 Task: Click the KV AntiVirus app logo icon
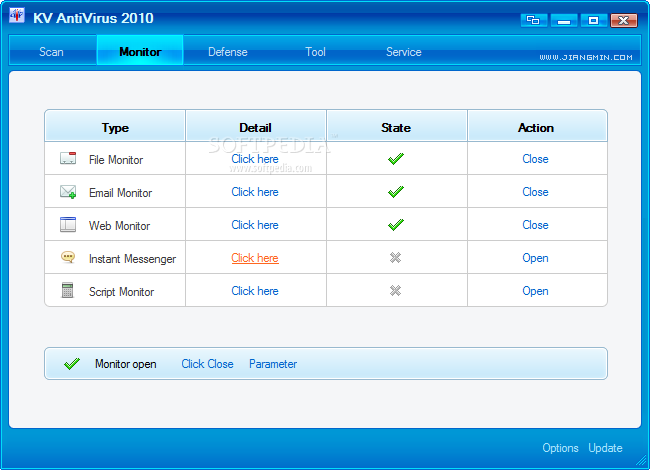click(17, 16)
